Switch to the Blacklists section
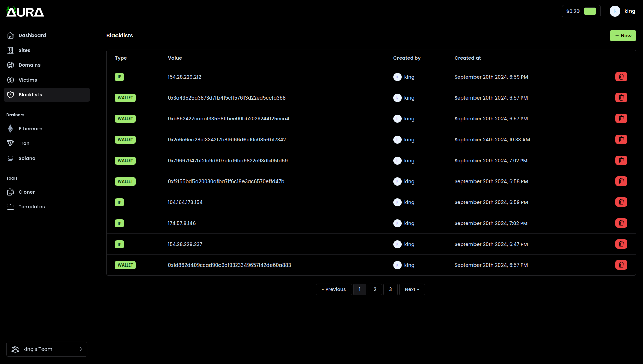The image size is (643, 364). point(30,95)
